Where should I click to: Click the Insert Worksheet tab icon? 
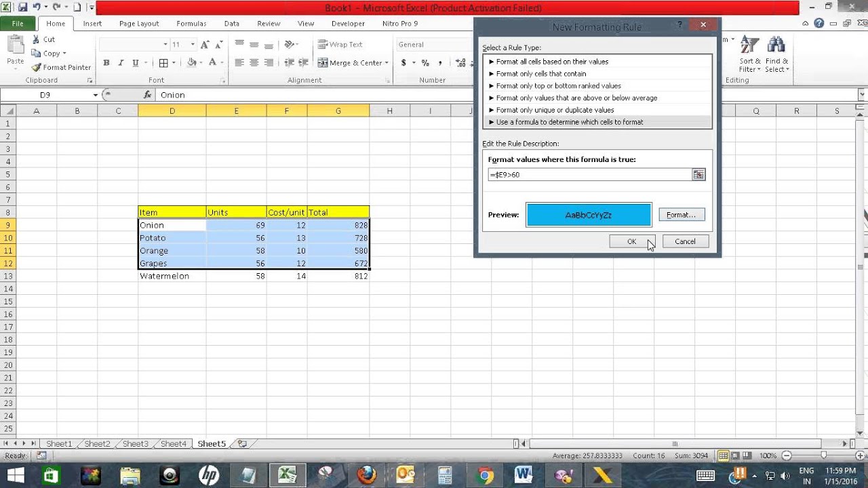coord(242,444)
